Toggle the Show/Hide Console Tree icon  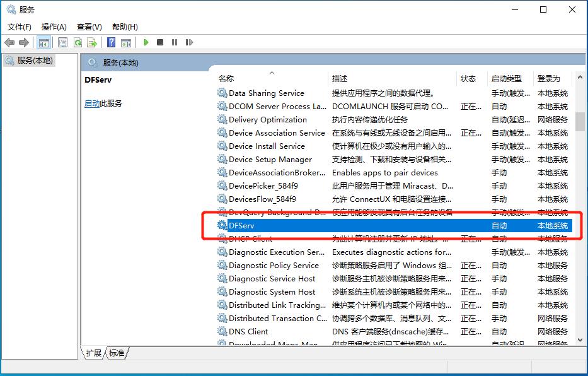[x=44, y=42]
